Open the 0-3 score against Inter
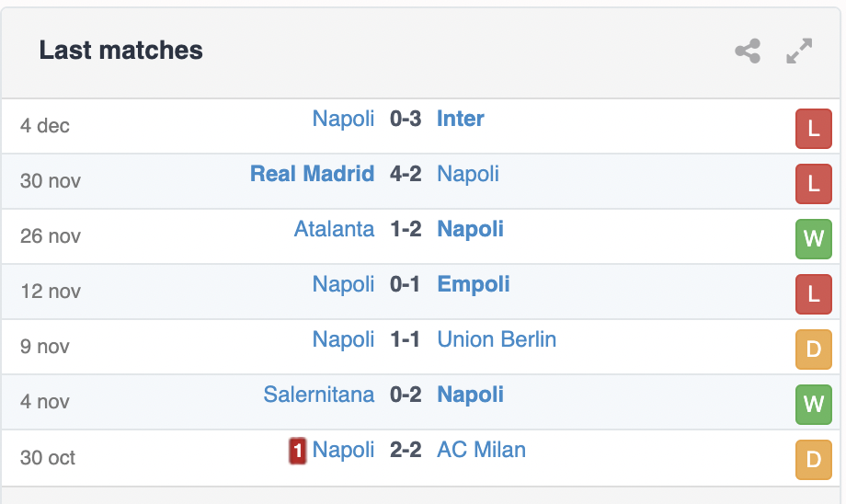Image resolution: width=846 pixels, height=504 pixels. tap(406, 119)
